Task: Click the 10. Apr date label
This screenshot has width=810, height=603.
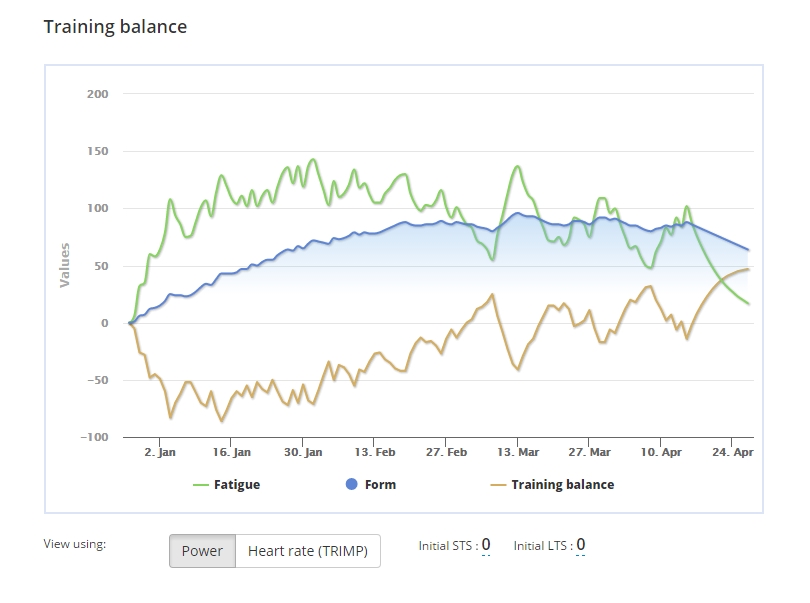Action: click(660, 452)
